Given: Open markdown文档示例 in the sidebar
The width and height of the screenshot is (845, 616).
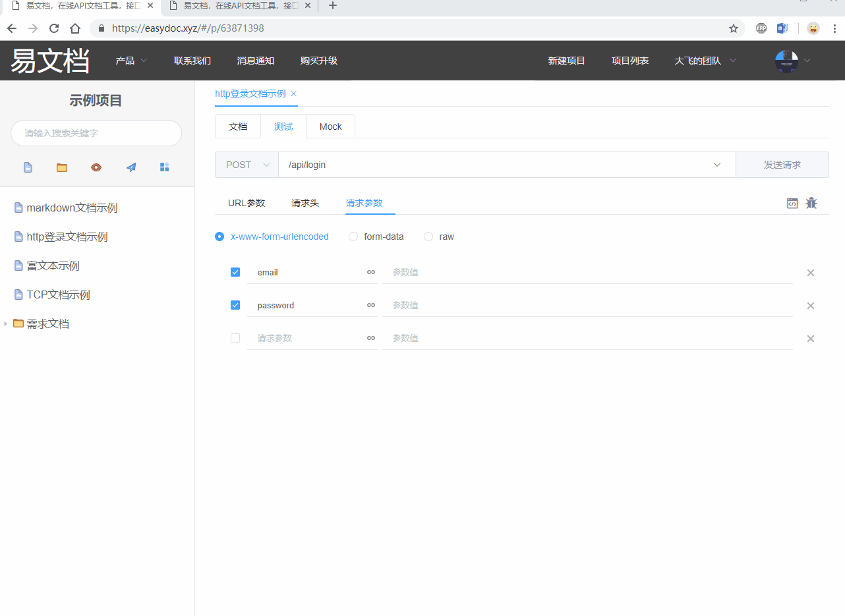Looking at the screenshot, I should click(72, 208).
